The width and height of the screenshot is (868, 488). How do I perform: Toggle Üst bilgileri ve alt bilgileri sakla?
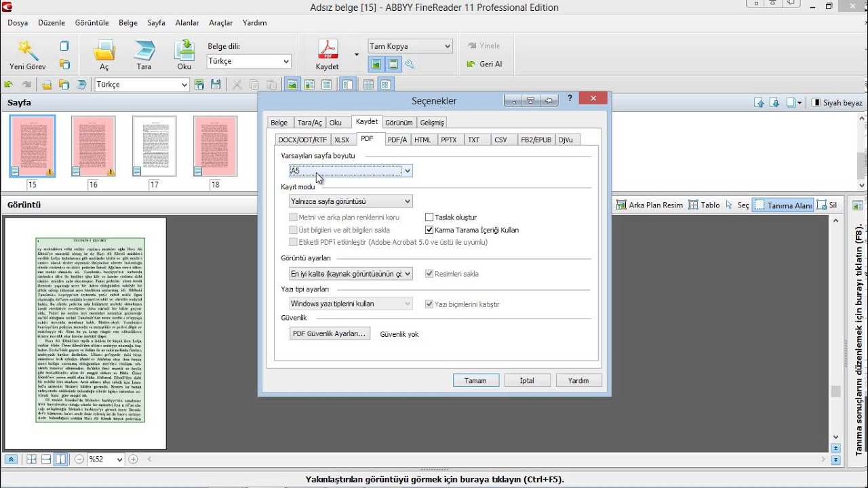coord(294,230)
